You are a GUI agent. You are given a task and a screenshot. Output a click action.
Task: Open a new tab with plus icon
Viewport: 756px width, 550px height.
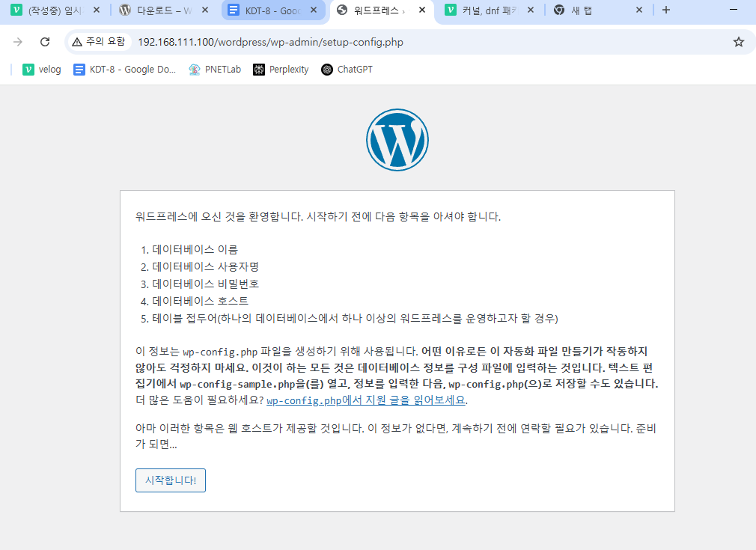click(x=666, y=10)
